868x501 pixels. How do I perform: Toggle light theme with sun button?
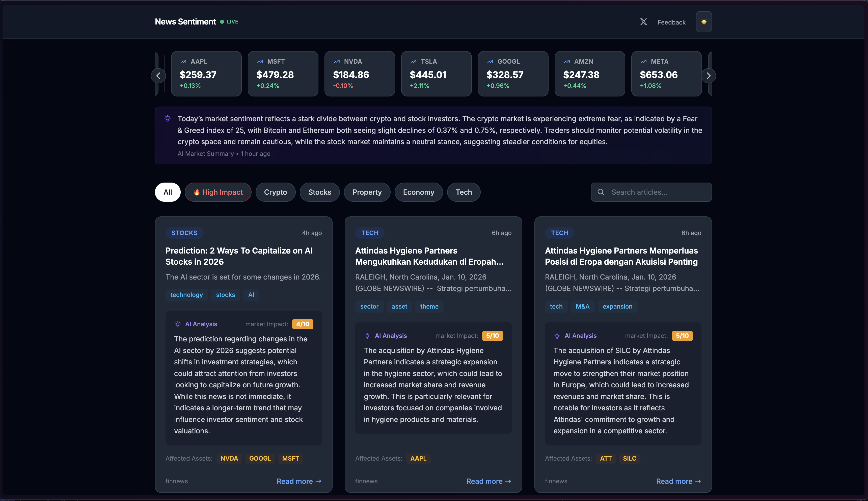point(704,22)
